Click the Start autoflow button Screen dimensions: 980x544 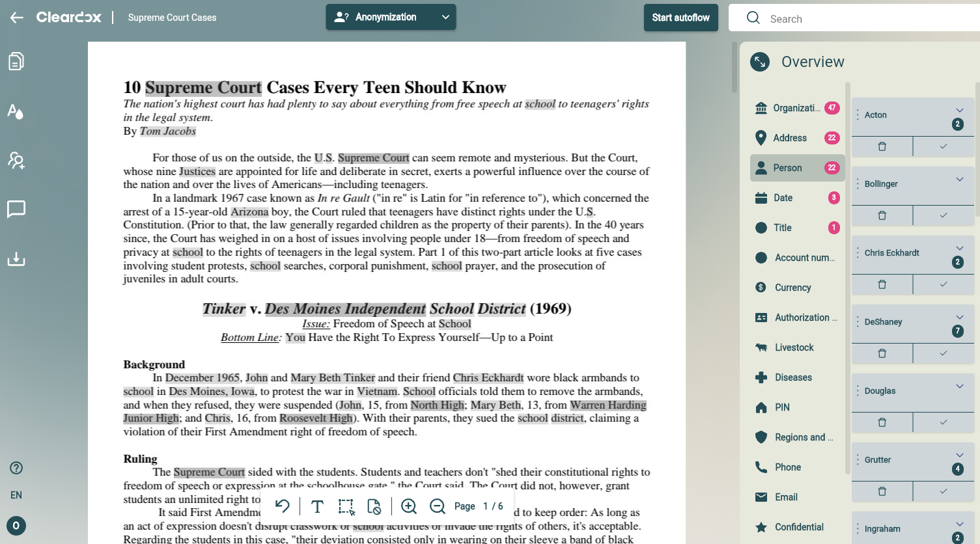coord(681,18)
